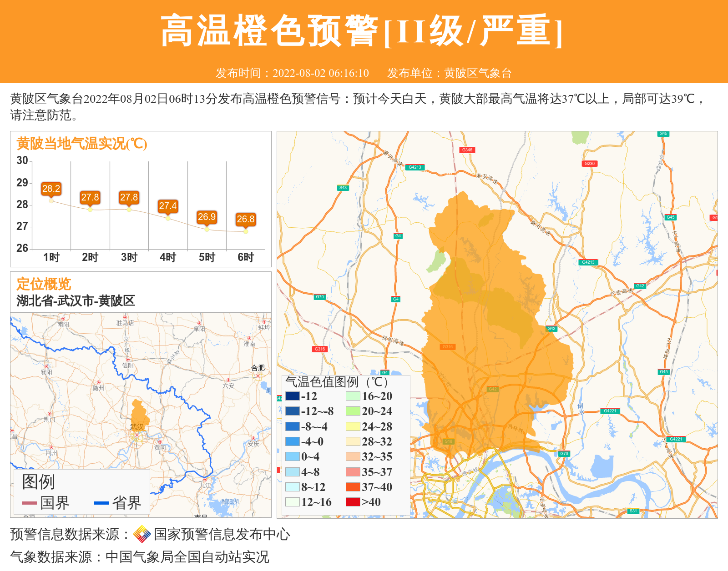The width and height of the screenshot is (728, 571).
Task: Click the 南阳 city marker
Action: (x=63, y=319)
